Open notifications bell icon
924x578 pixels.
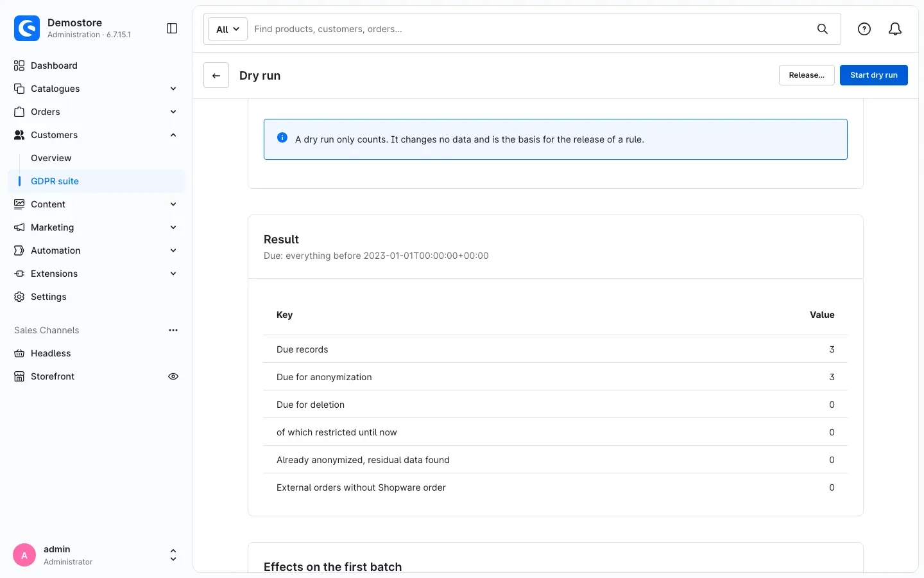(x=895, y=29)
